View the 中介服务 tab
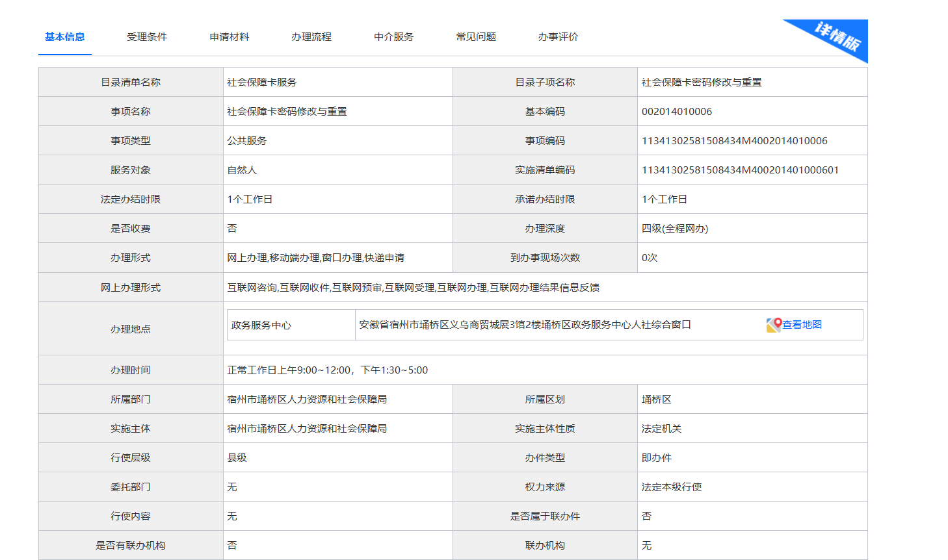 click(x=394, y=37)
